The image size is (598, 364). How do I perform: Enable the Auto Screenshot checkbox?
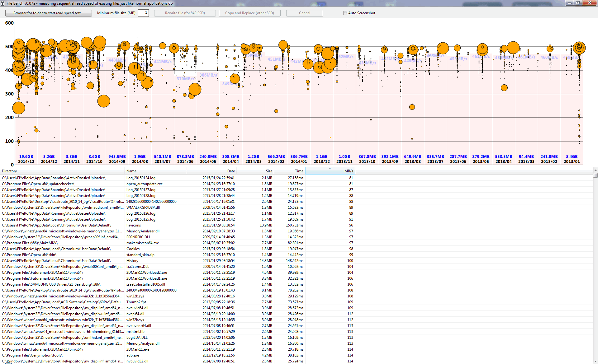[x=345, y=13]
